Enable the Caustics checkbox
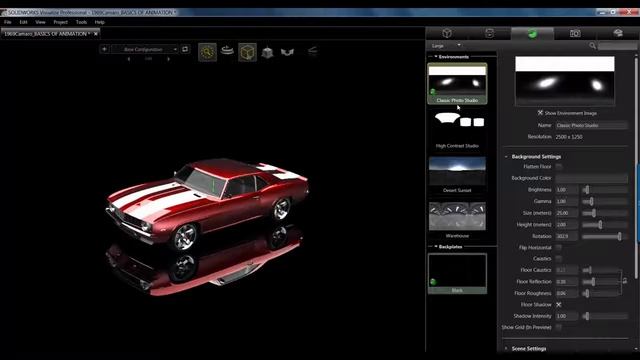The width and height of the screenshot is (640, 360). tap(559, 258)
